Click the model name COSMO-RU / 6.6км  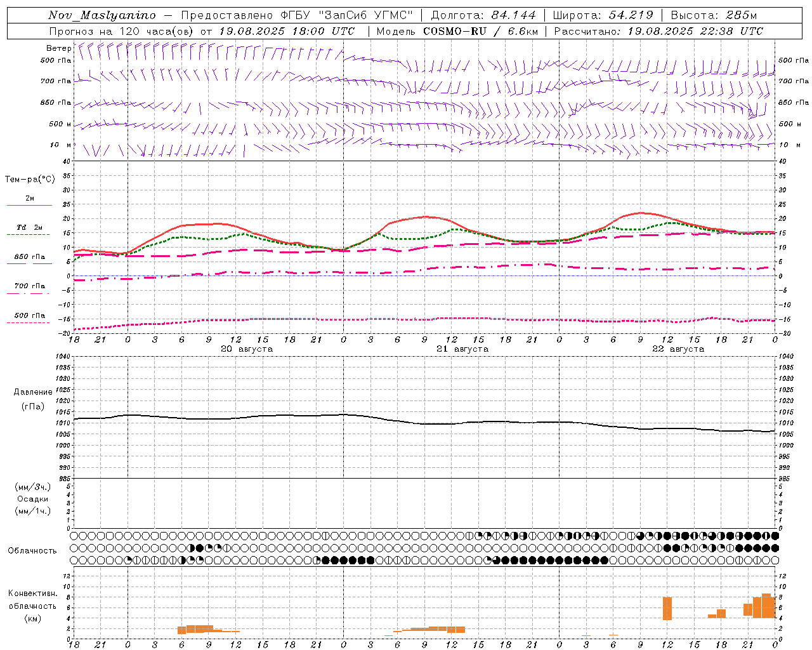click(x=481, y=31)
